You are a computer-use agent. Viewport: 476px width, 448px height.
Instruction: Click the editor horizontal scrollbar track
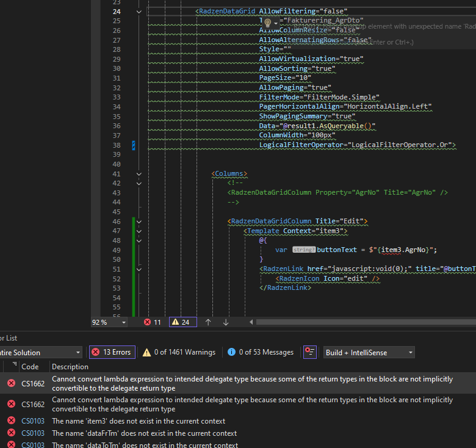click(x=366, y=322)
